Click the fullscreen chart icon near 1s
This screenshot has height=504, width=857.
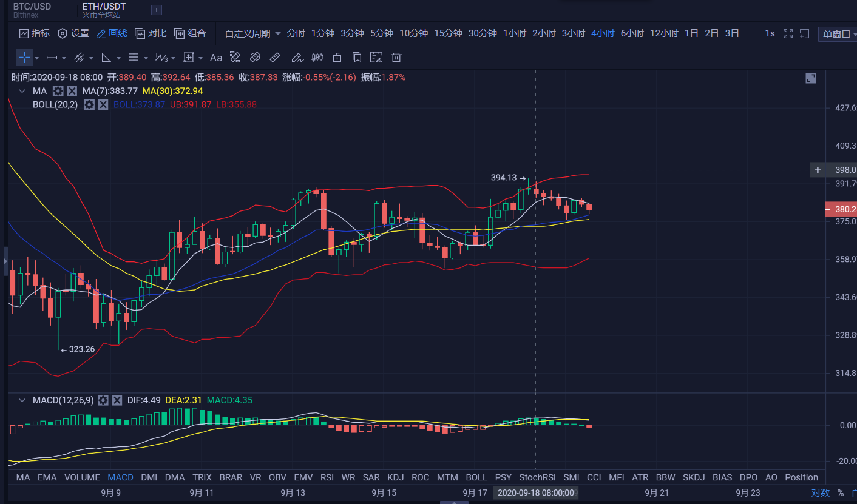[x=787, y=33]
